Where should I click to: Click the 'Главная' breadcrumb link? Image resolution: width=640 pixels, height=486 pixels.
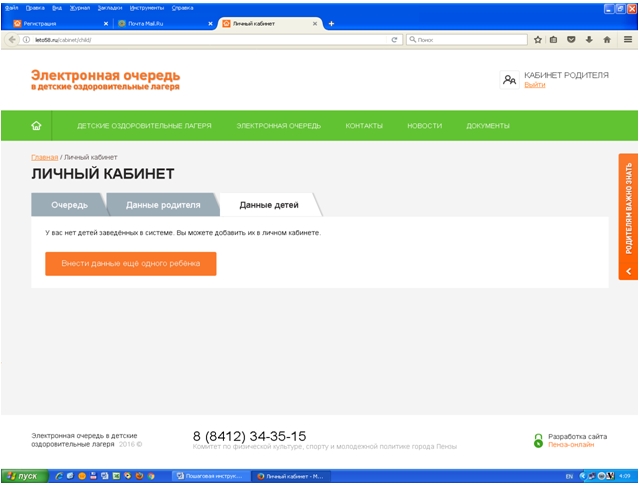(44, 157)
